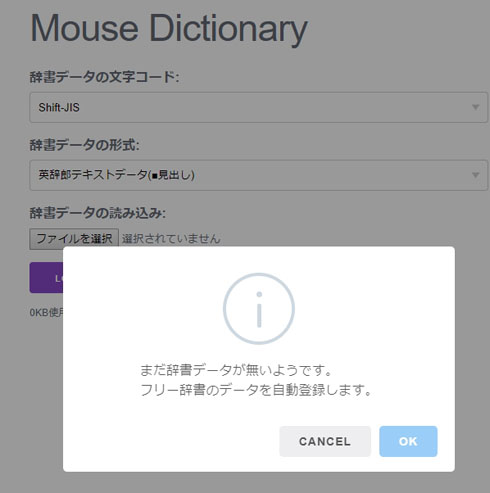Click the 選択されていません file status text
Screen dimensions: 490x493
tap(171, 239)
